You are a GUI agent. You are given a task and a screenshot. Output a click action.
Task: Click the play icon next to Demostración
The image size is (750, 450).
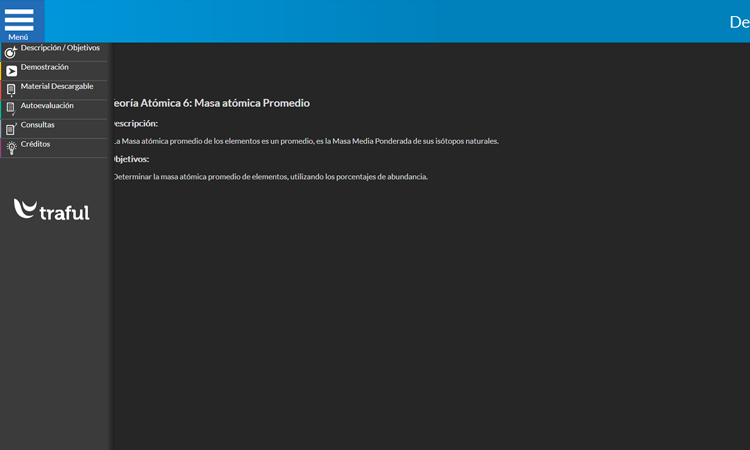point(11,71)
